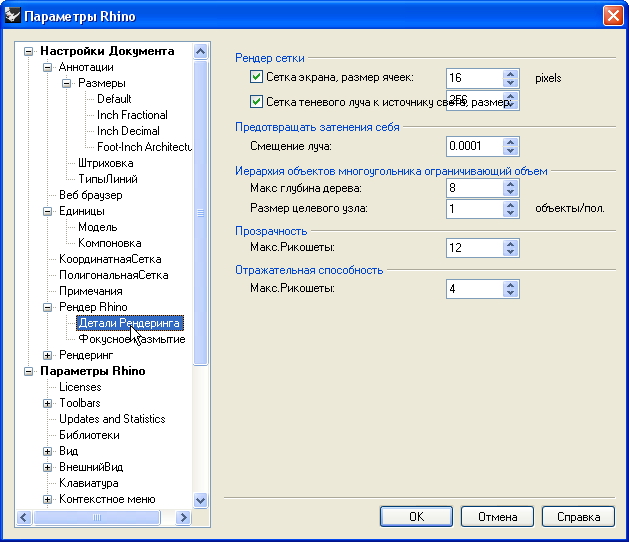
Task: Open the Штриховка settings page
Action: tap(106, 163)
